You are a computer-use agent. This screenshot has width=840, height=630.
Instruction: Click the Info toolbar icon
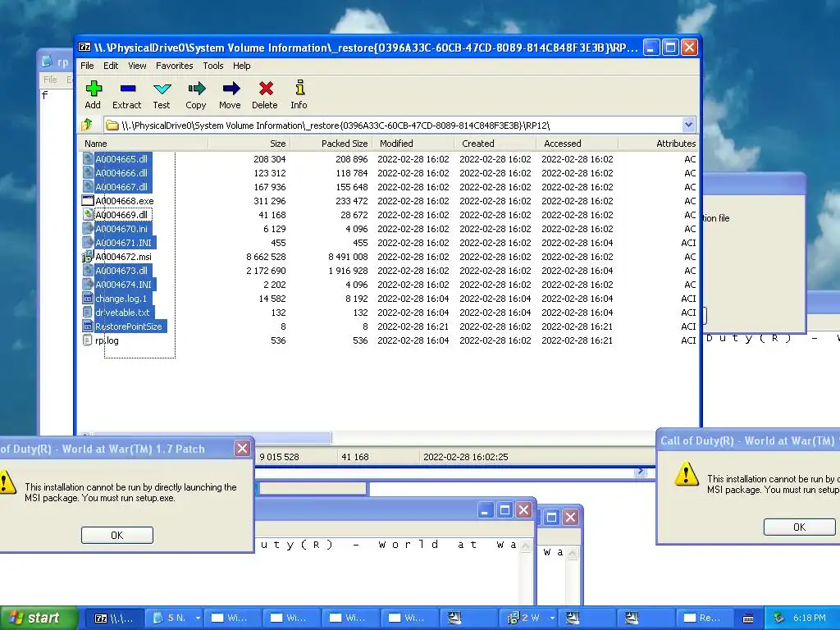[x=299, y=89]
